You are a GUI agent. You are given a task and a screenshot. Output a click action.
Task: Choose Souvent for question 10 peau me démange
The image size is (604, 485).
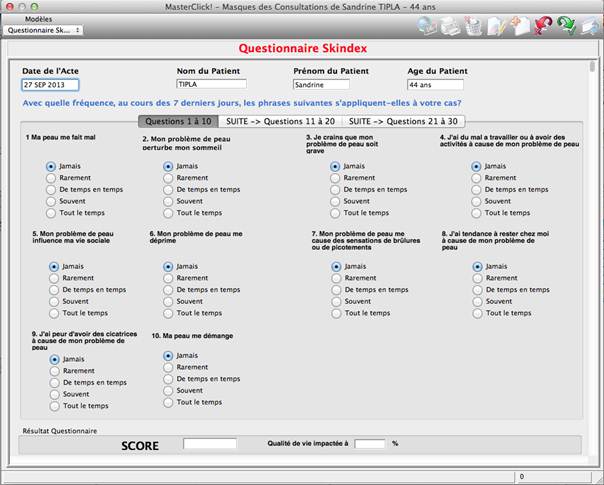(x=168, y=391)
